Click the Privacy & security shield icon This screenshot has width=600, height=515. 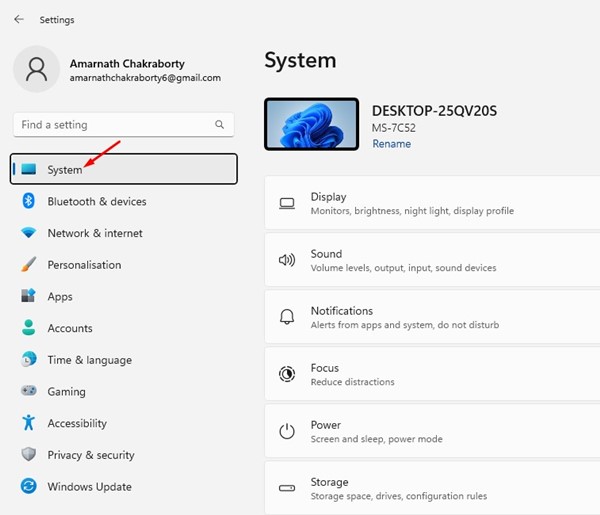(28, 455)
